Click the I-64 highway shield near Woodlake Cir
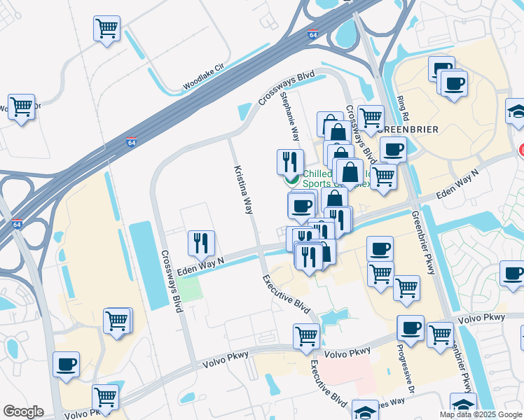 313,34
